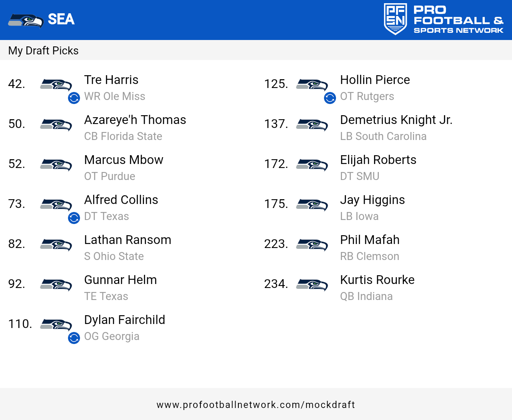Click Gunnar Helm's name
This screenshot has height=420, width=512.
pos(120,280)
